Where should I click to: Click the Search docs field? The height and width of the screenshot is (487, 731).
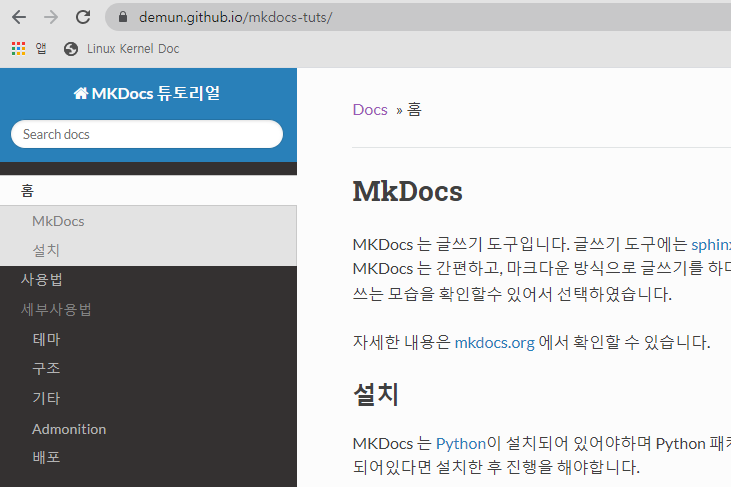click(147, 134)
